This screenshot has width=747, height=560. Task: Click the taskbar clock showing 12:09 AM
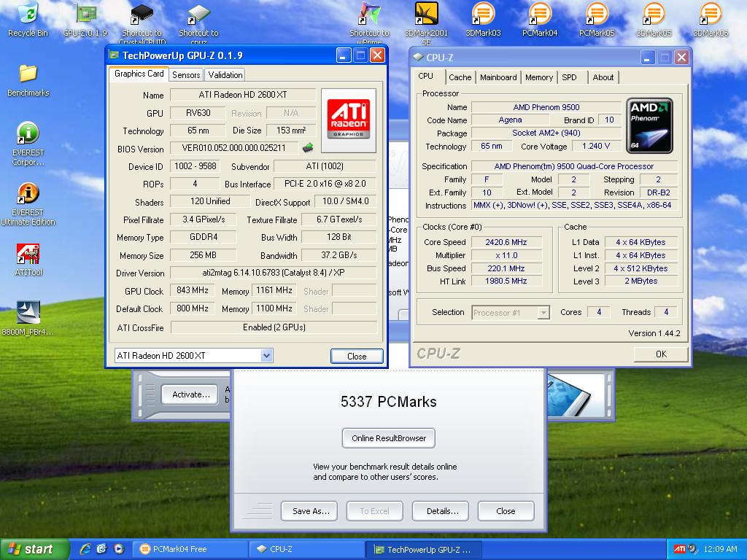(x=720, y=549)
